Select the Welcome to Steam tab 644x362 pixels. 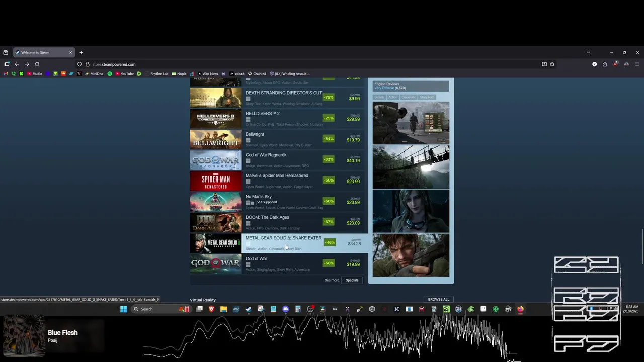(44, 52)
